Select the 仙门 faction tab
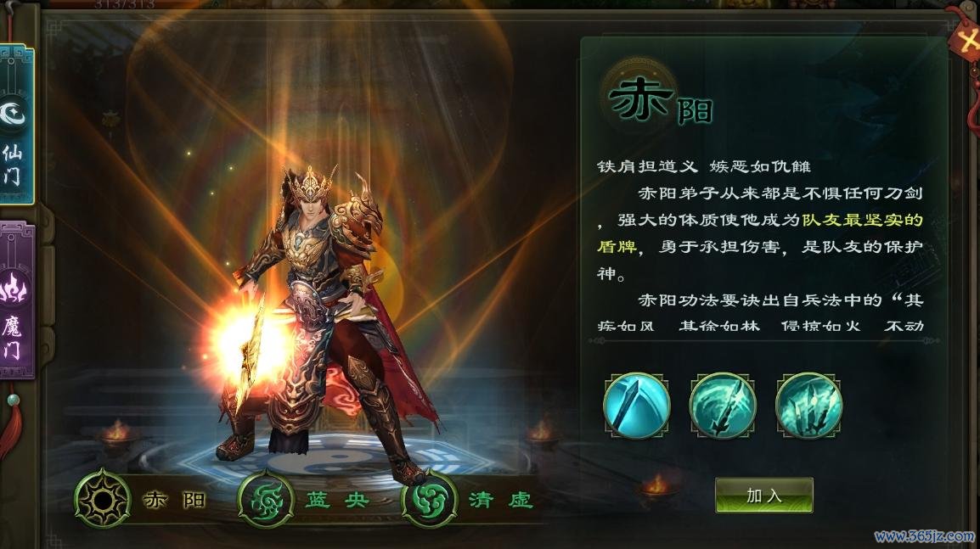980x549 pixels. coord(16,125)
